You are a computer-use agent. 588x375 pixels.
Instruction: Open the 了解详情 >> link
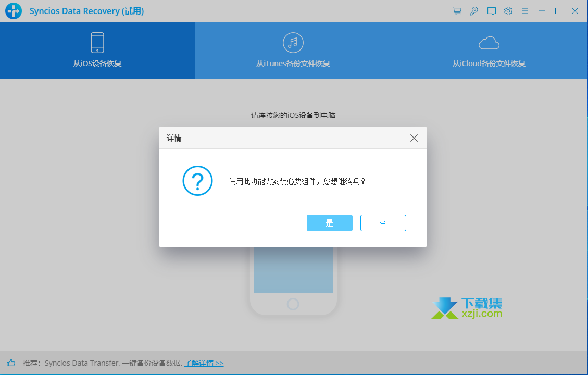pyautogui.click(x=204, y=363)
